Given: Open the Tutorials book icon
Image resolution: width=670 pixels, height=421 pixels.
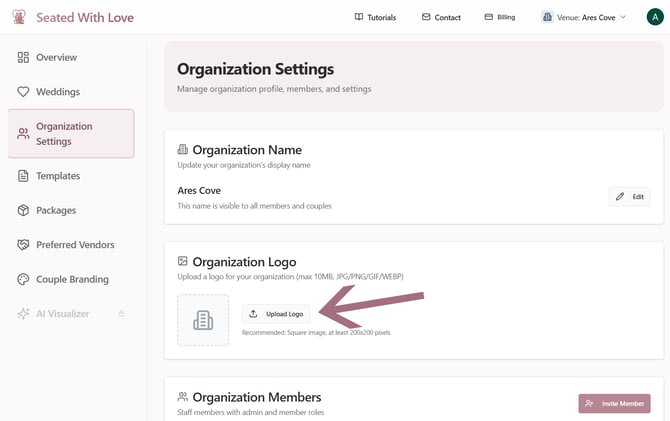Looking at the screenshot, I should (x=359, y=17).
